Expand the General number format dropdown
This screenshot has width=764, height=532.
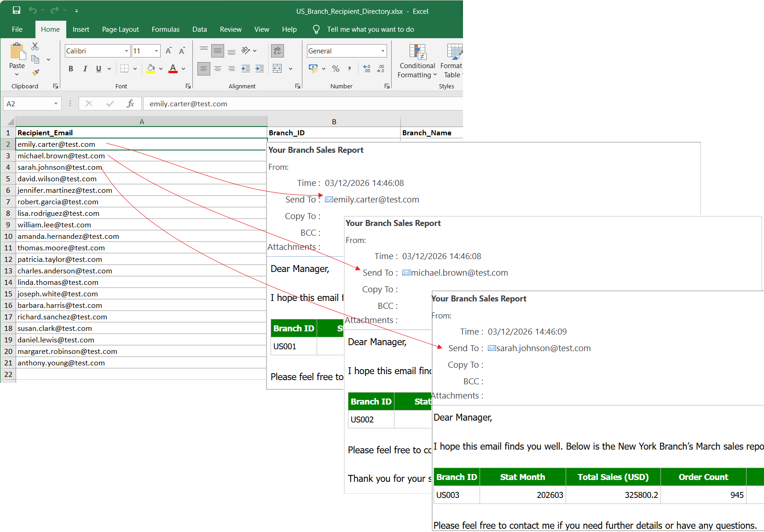pyautogui.click(x=382, y=51)
